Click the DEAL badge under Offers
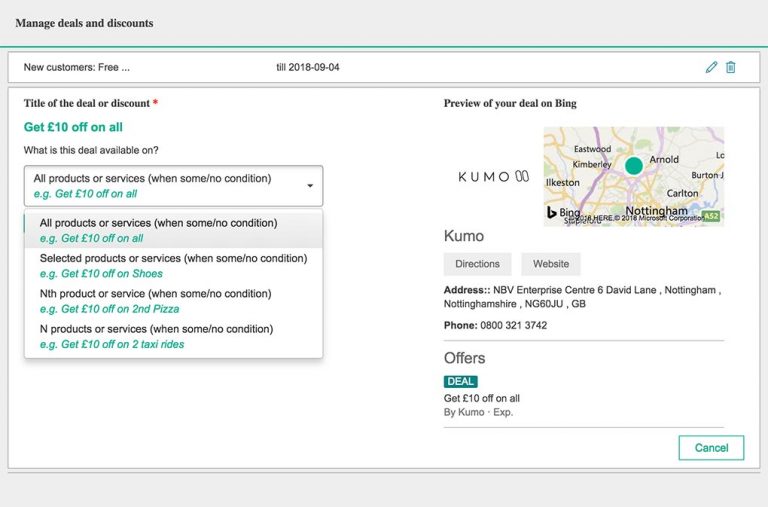 point(460,382)
